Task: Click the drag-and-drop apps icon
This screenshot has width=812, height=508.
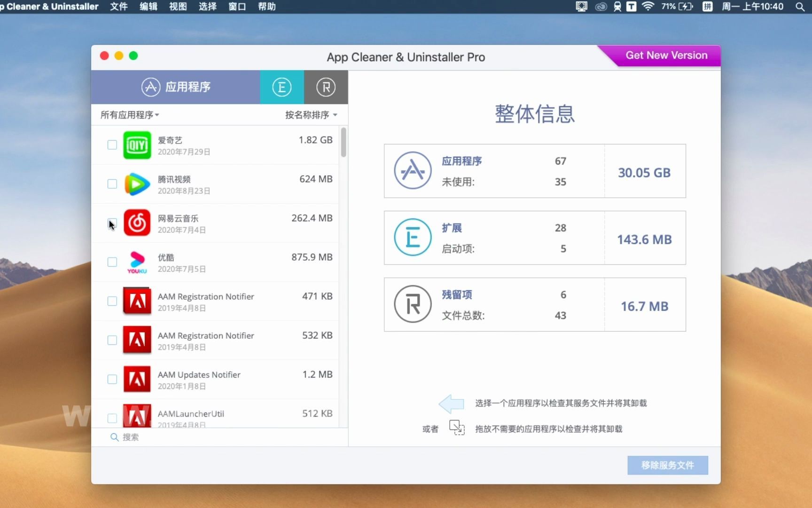Action: coord(457,428)
